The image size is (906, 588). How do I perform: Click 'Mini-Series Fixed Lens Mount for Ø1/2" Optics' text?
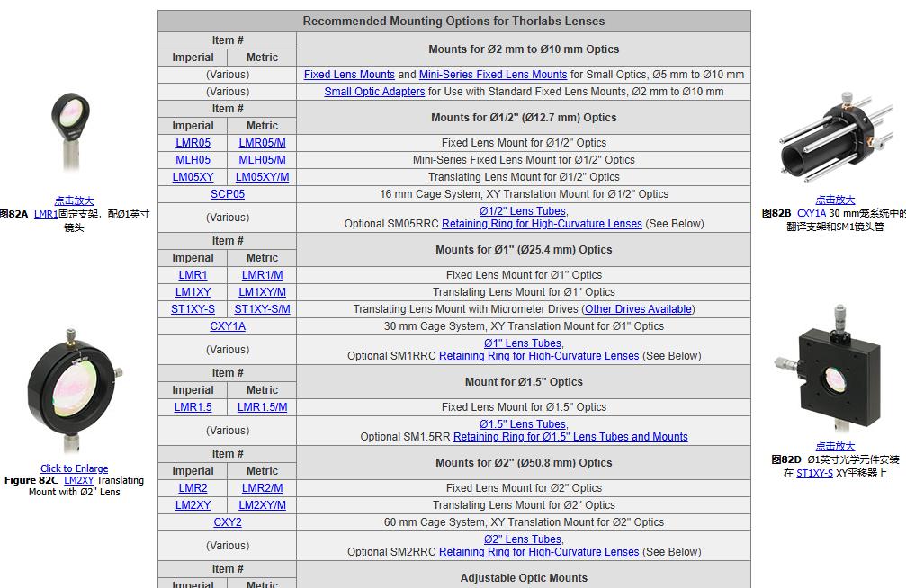524,160
